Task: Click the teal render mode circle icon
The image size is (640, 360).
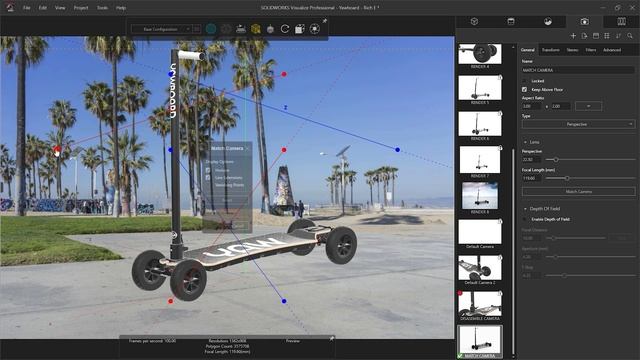Action: [x=211, y=29]
